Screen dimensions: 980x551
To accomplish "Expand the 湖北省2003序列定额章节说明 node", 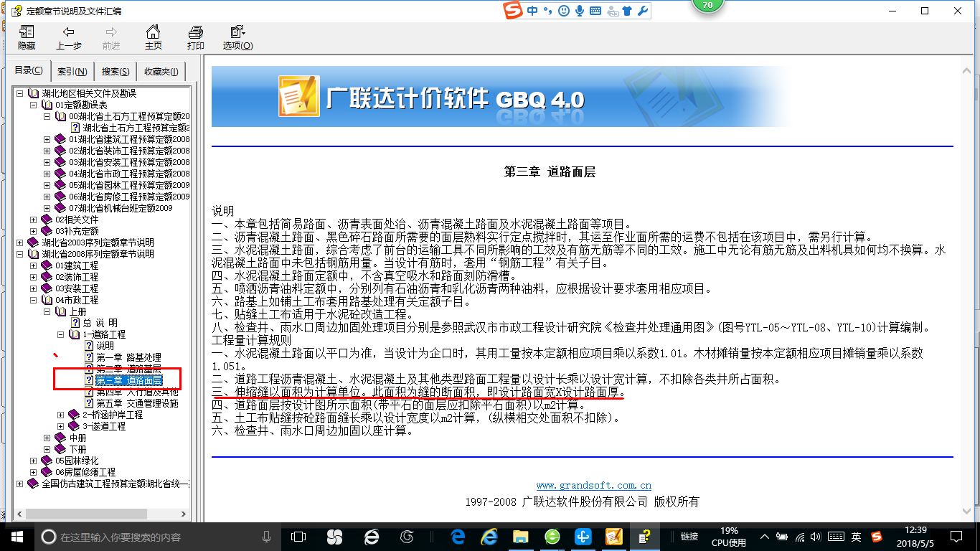I will tap(20, 242).
